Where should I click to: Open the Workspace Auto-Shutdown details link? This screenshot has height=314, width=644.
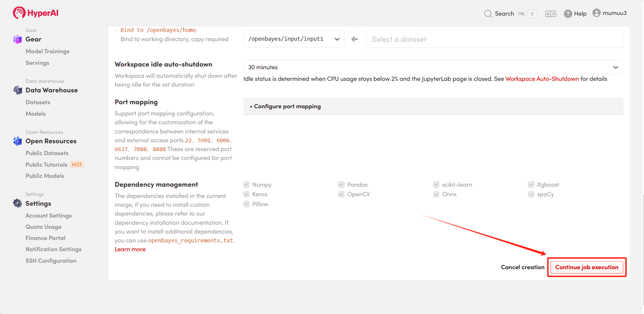(x=542, y=79)
